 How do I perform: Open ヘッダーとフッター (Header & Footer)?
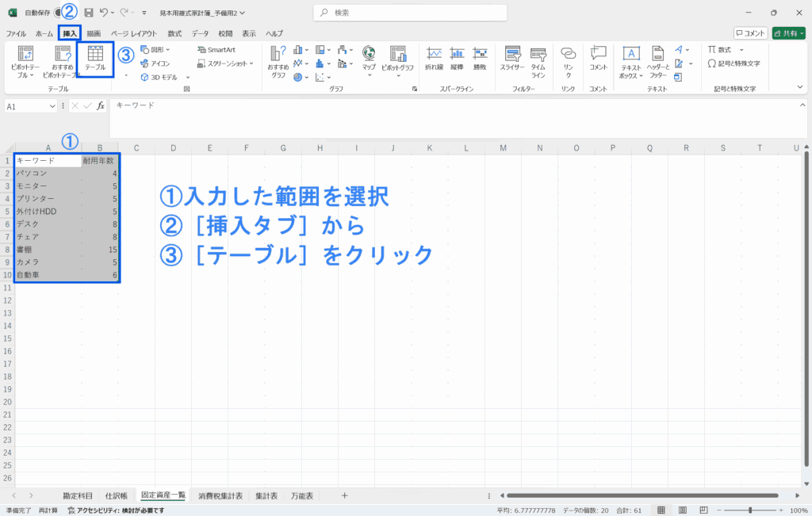(x=657, y=62)
